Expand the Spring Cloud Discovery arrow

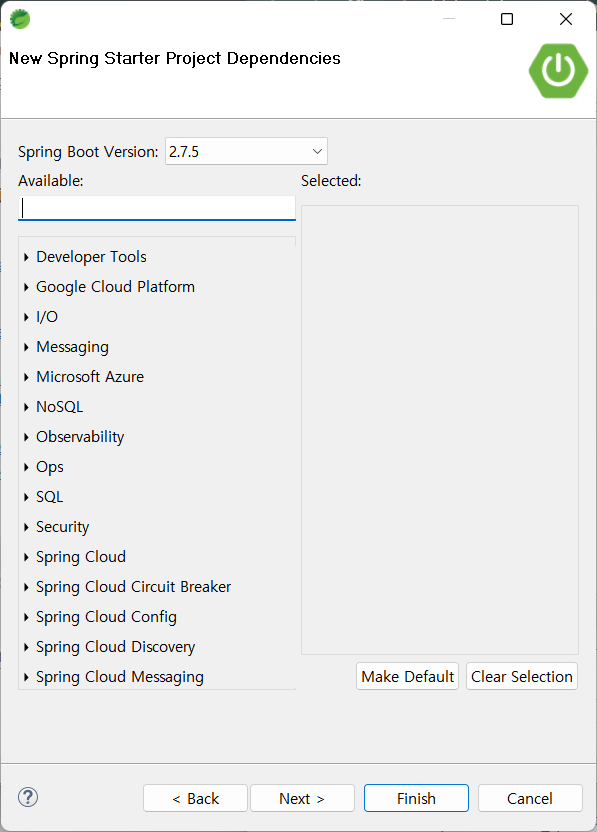point(26,647)
